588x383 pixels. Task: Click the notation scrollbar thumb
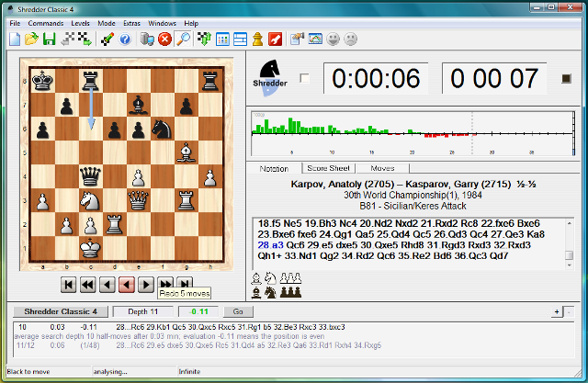pos(570,255)
